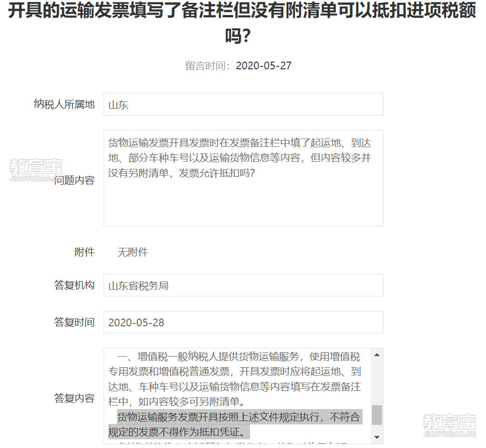The image size is (486, 448).
Task: Click the 答复时间 field showing 2020-05-28
Action: tap(243, 322)
